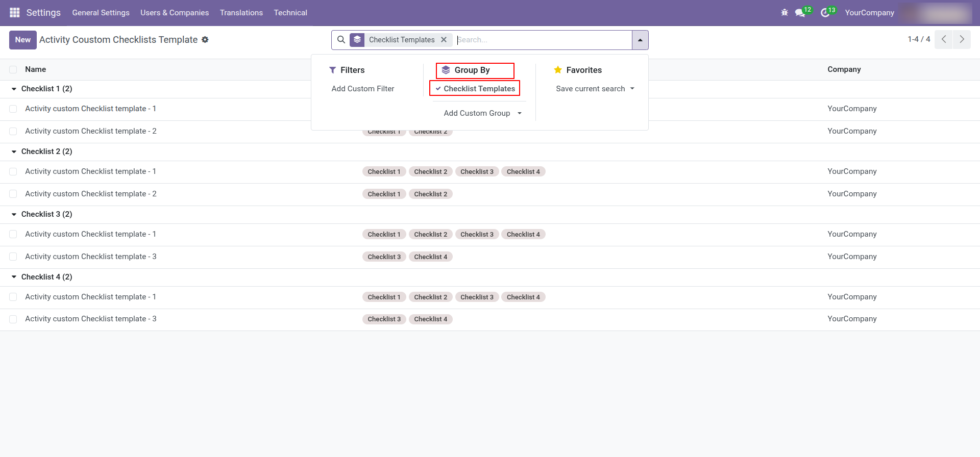Remove the Checklist Templates facet with X
This screenshot has width=980, height=457.
444,39
